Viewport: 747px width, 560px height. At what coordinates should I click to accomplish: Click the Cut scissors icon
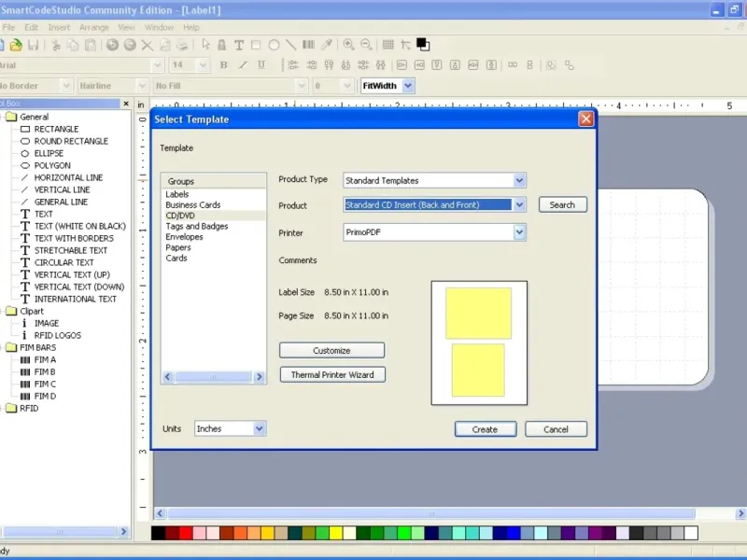[56, 45]
